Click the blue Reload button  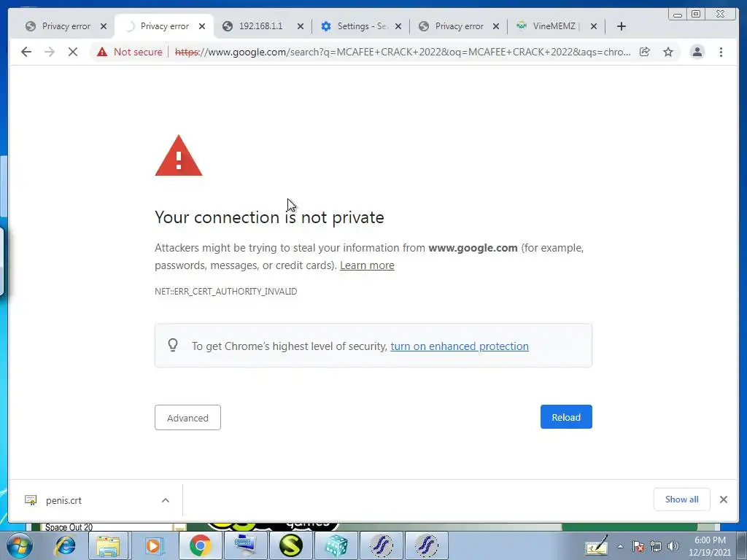pos(566,417)
